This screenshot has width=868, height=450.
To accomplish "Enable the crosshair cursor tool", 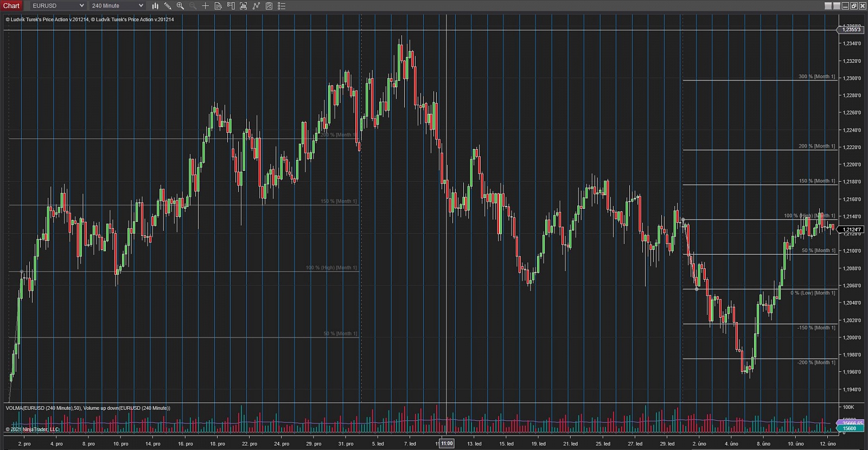I will (206, 6).
